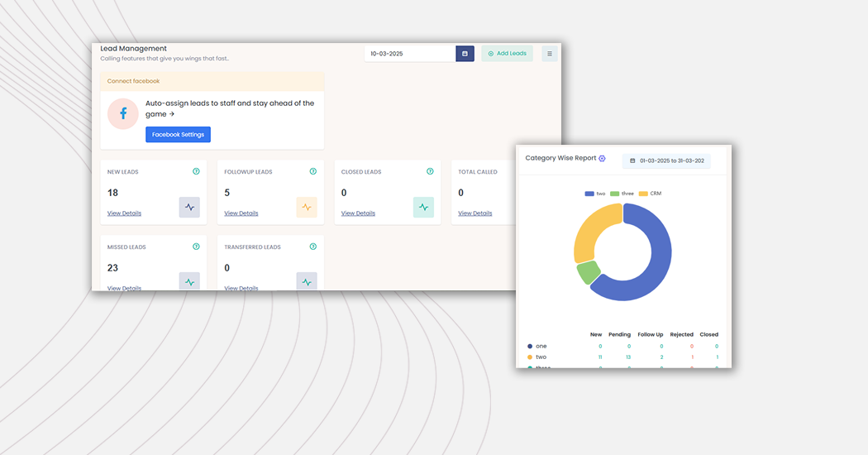Click the small green donut chart segment
868x455 pixels.
(589, 273)
